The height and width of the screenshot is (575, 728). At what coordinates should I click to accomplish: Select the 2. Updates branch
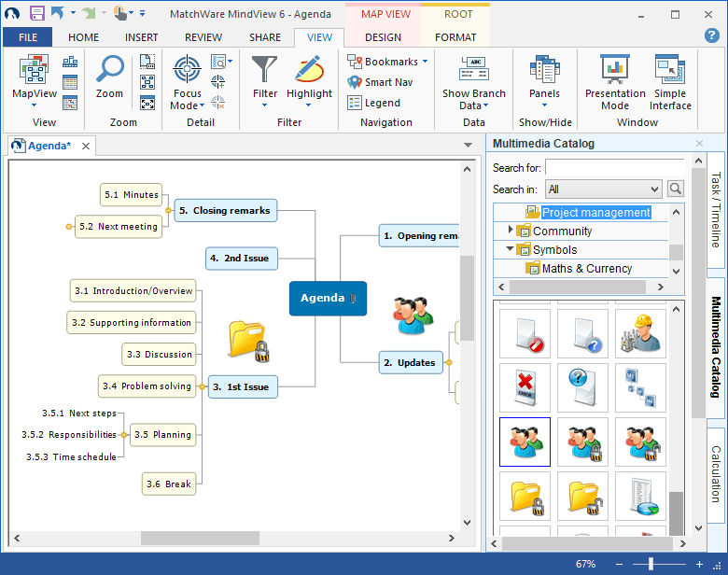point(411,363)
